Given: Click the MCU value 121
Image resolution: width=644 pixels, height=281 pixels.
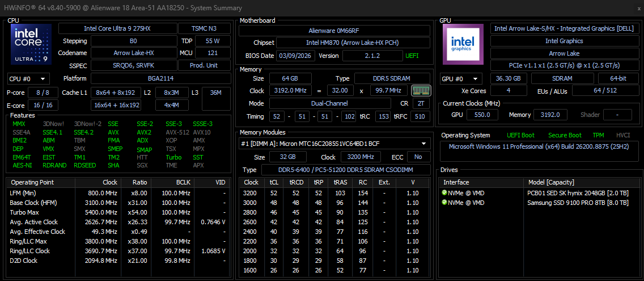Looking at the screenshot, I should tap(213, 53).
